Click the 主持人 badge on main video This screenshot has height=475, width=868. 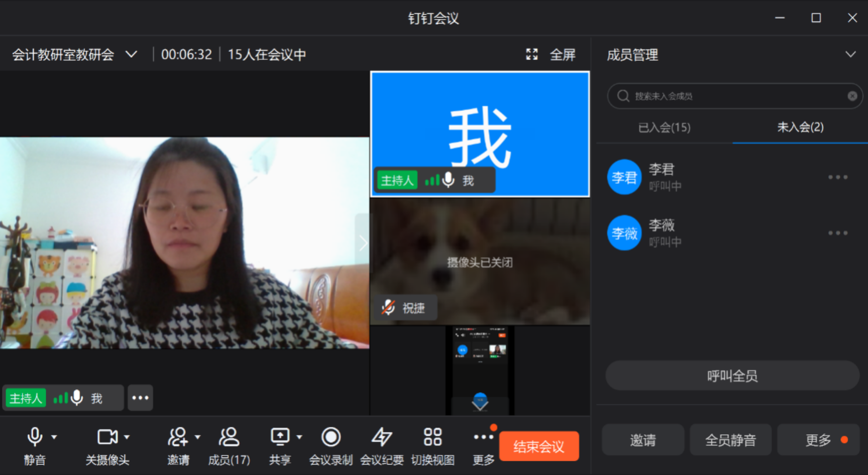[26, 398]
